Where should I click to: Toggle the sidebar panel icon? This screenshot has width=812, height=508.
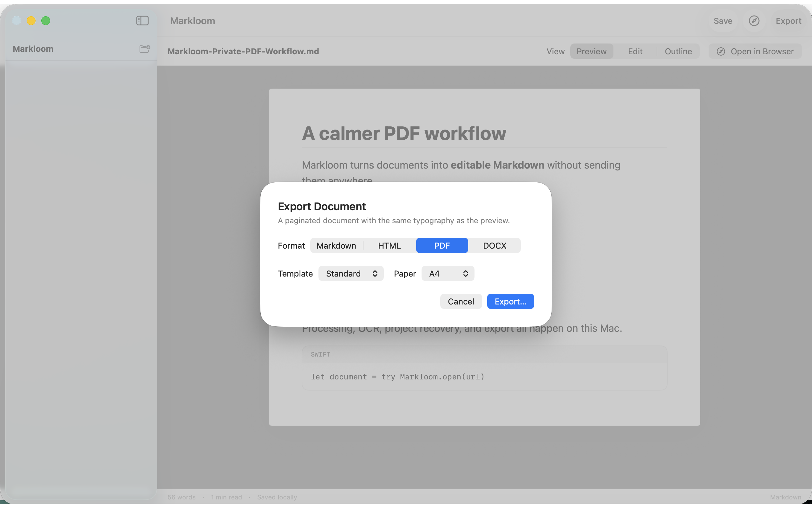tap(142, 21)
